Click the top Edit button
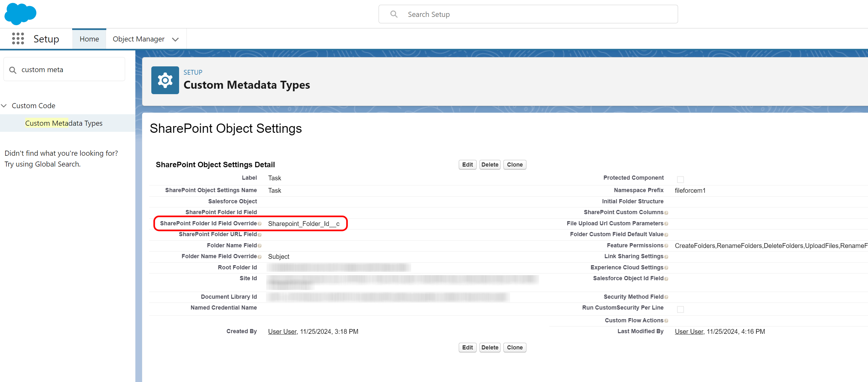The image size is (868, 382). coord(467,165)
